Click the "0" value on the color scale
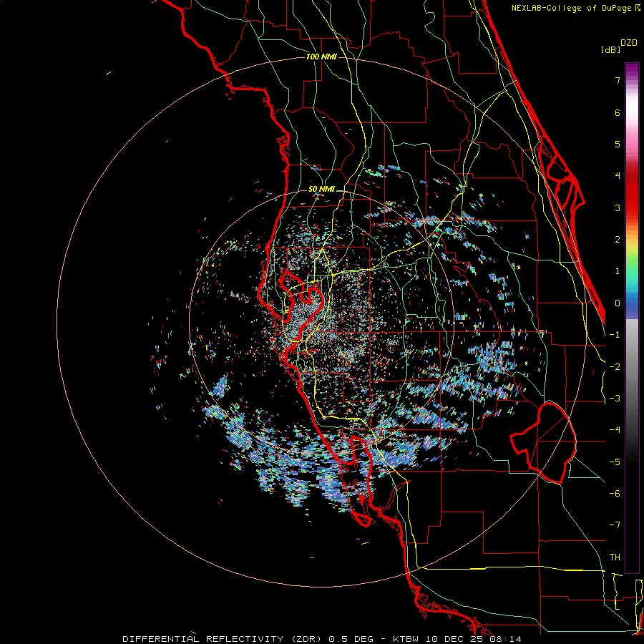644x644 pixels. point(618,303)
